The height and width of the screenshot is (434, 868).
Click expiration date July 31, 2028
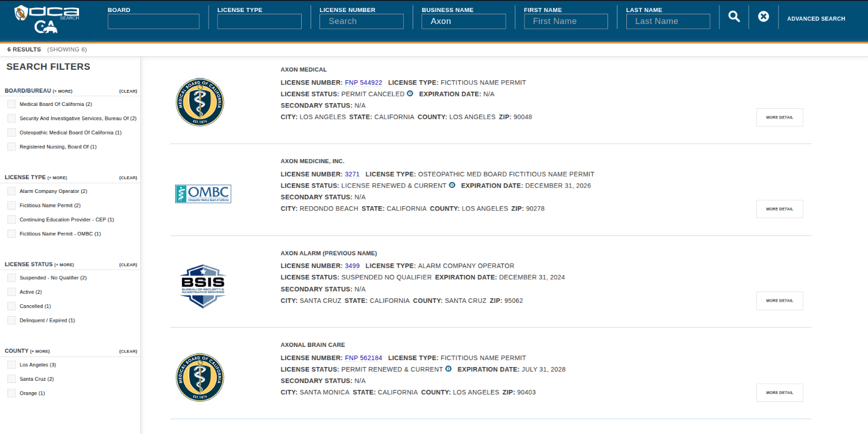click(543, 369)
